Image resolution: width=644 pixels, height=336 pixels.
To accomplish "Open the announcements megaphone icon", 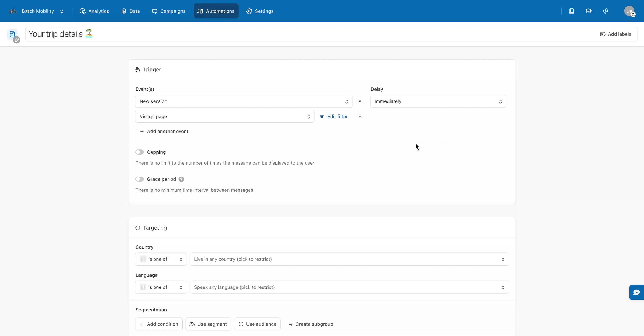I will coord(605,11).
